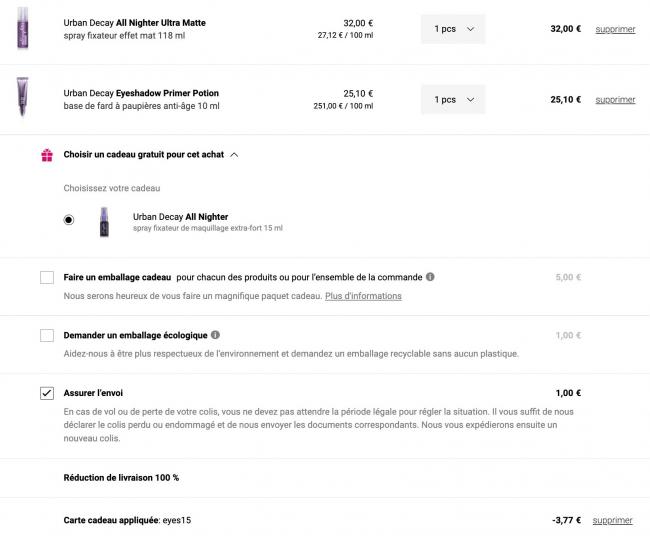Screen dimensions: 650x536
Task: Click the pink gift icon
Action: (x=46, y=155)
